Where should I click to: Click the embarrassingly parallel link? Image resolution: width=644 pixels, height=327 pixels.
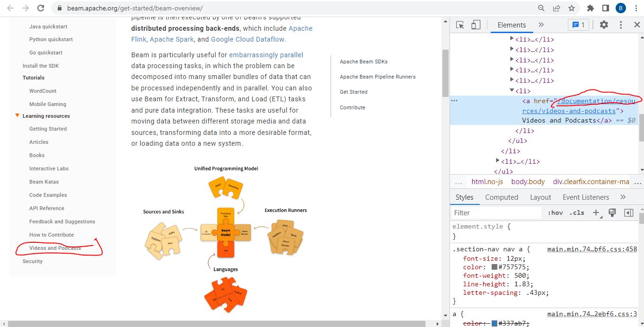(266, 55)
